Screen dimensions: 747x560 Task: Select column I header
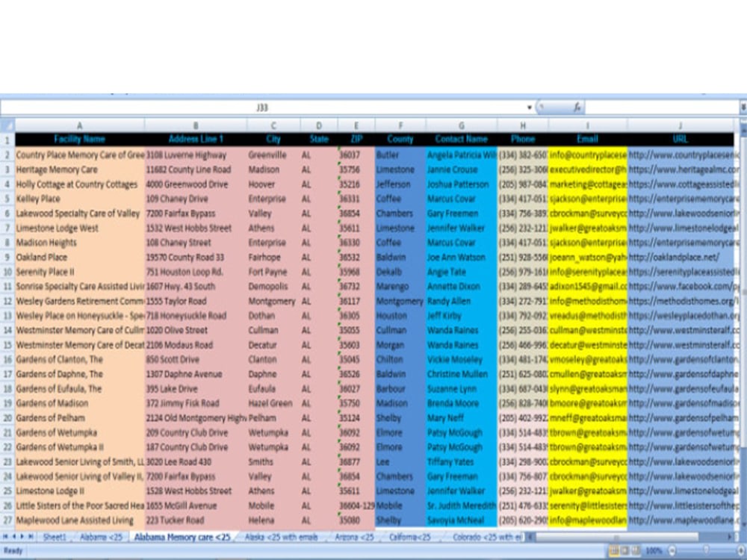pyautogui.click(x=587, y=126)
